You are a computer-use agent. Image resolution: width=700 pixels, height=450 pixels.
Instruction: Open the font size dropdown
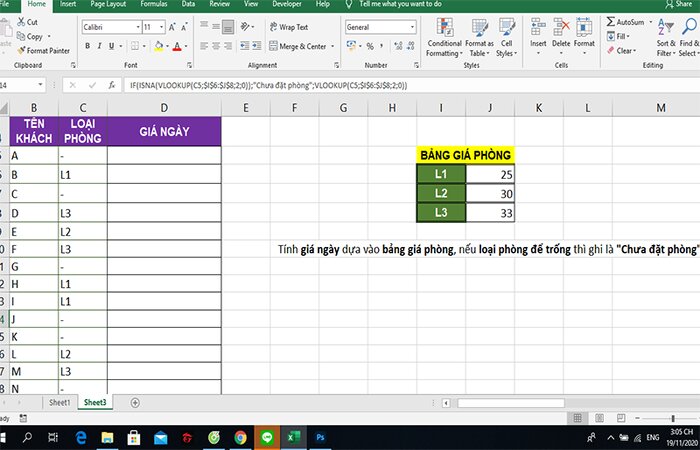[x=161, y=27]
